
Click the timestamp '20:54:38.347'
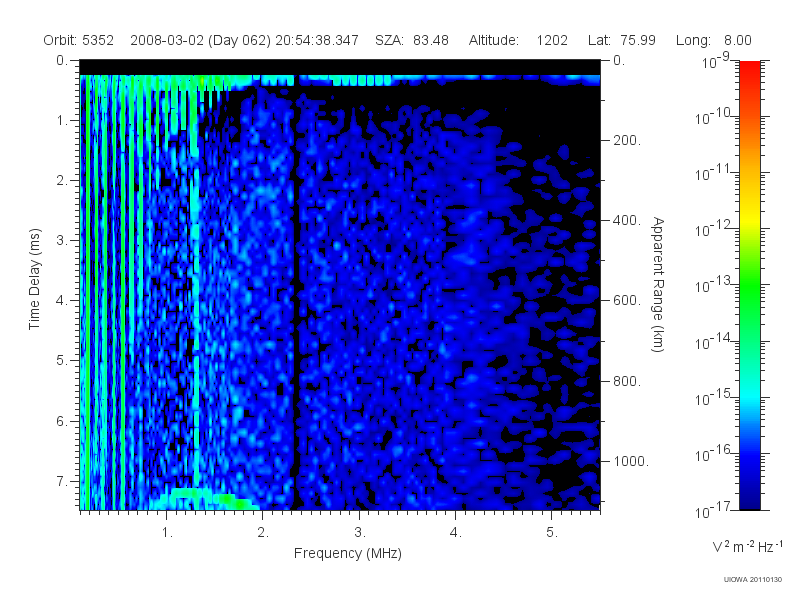point(317,40)
